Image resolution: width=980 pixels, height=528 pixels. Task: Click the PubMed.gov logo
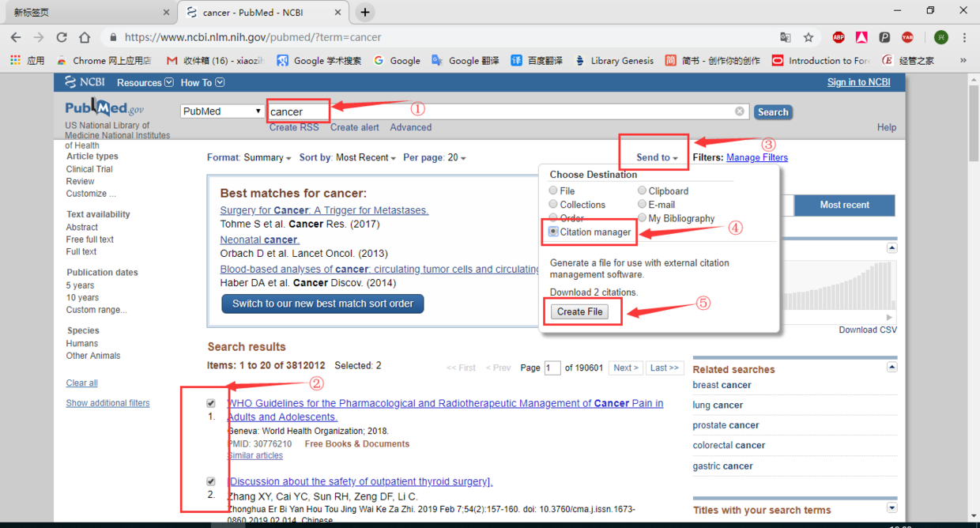click(104, 108)
